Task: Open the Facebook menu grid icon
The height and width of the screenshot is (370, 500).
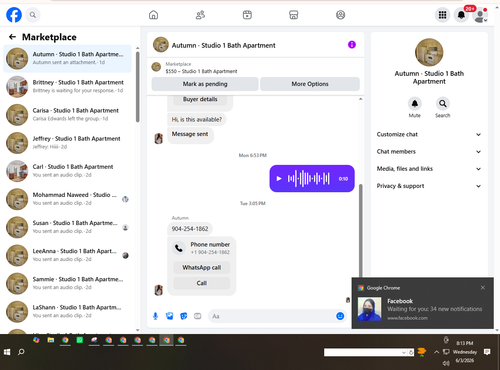Action: coord(442,15)
